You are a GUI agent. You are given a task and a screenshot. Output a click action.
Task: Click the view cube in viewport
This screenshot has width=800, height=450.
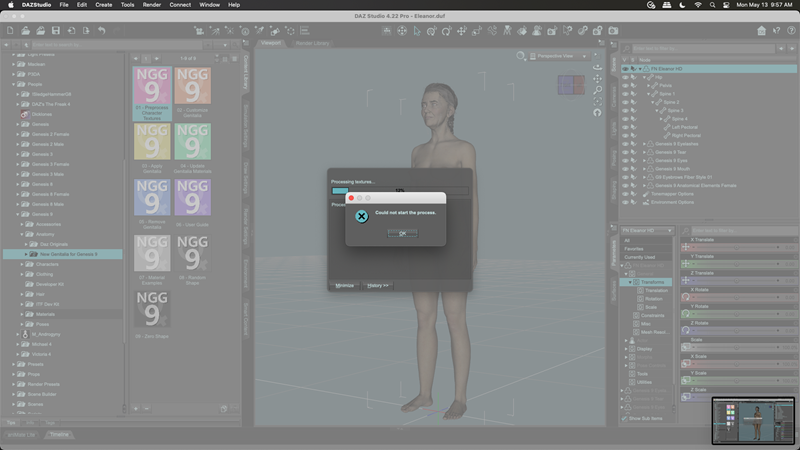571,85
